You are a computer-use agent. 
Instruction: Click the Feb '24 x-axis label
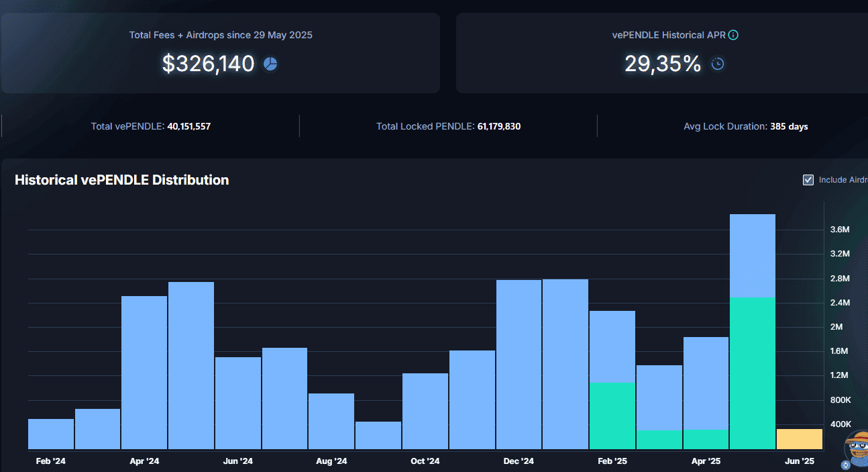point(51,461)
